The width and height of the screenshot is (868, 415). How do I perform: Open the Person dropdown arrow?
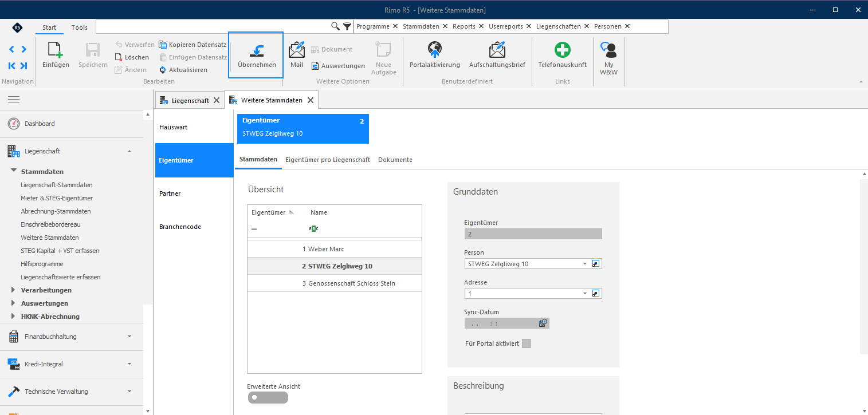585,264
